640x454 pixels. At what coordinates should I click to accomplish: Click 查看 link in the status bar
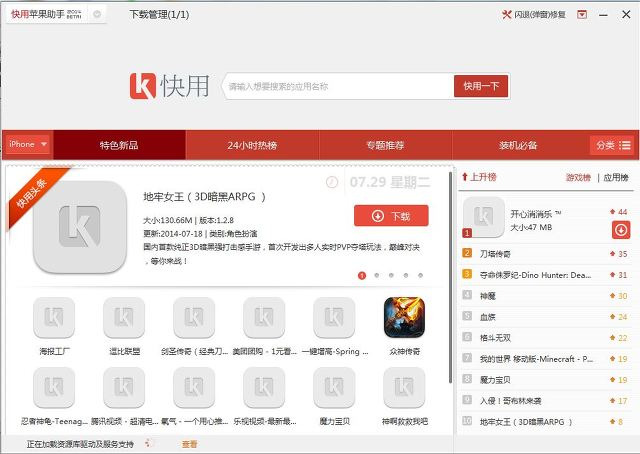point(189,444)
